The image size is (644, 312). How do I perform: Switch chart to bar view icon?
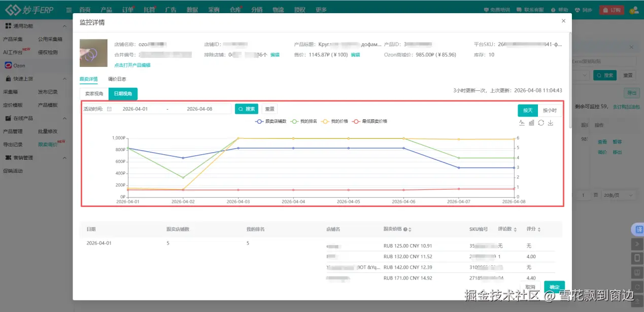click(x=531, y=122)
